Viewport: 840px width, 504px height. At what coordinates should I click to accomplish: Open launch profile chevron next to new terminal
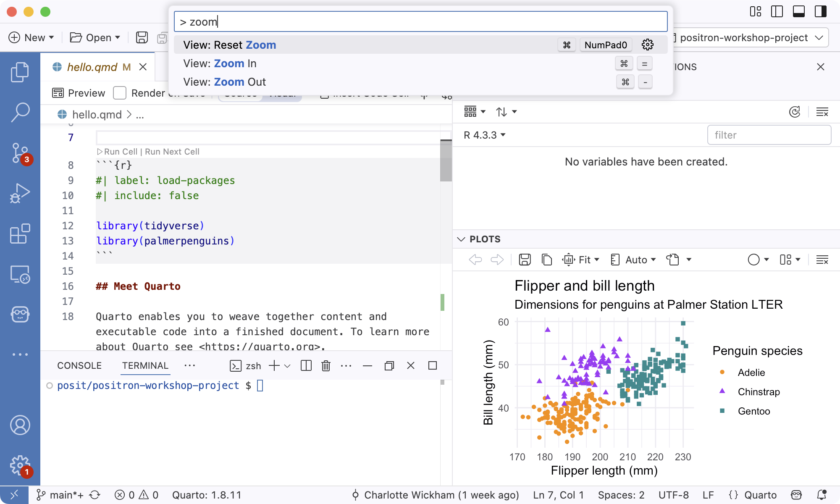click(287, 366)
